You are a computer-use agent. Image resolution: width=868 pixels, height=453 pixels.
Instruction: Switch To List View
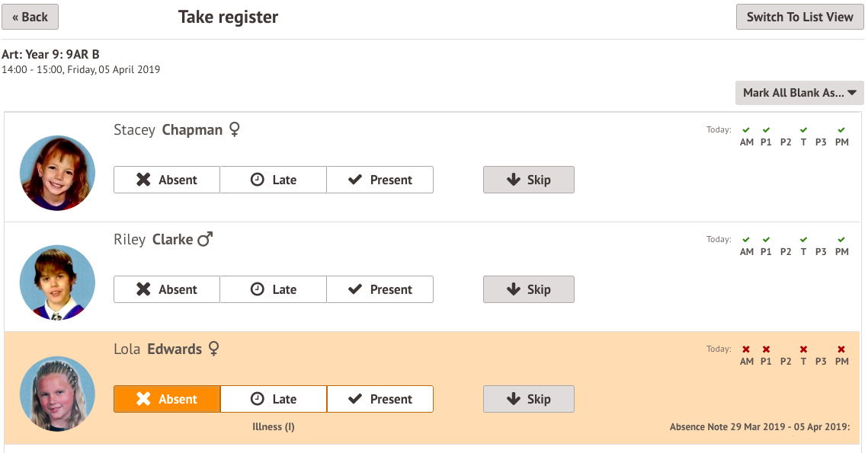click(x=799, y=17)
